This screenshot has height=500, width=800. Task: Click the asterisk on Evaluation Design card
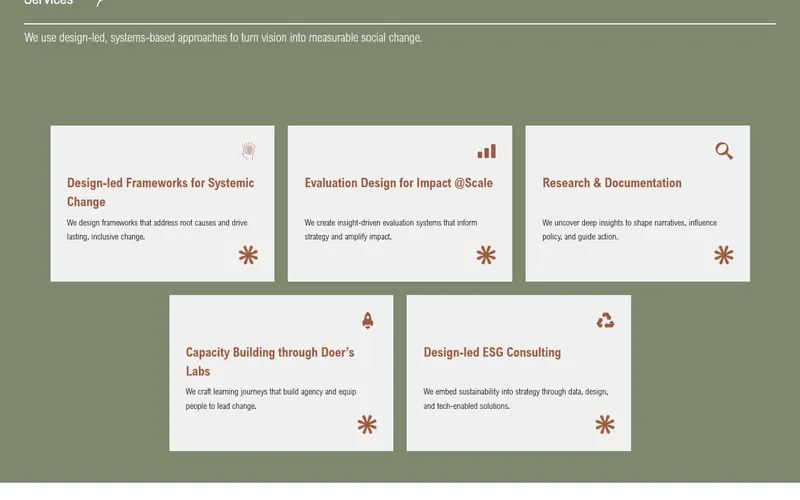click(486, 255)
